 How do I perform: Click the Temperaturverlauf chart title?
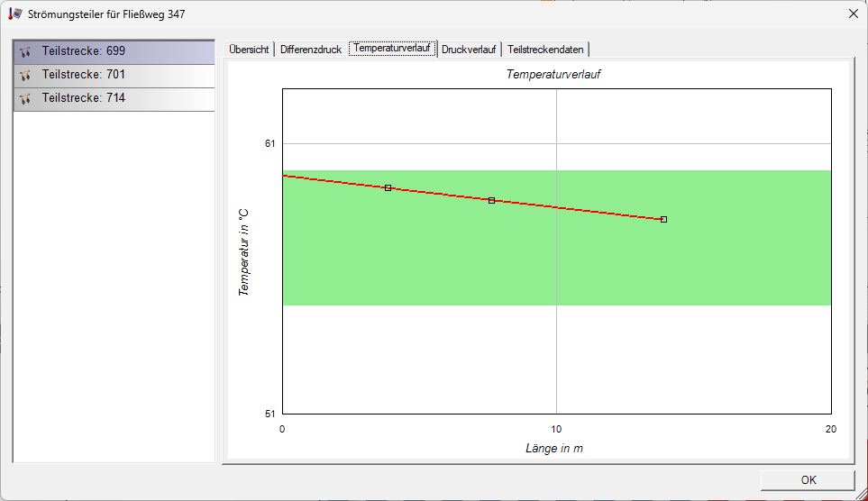click(553, 74)
